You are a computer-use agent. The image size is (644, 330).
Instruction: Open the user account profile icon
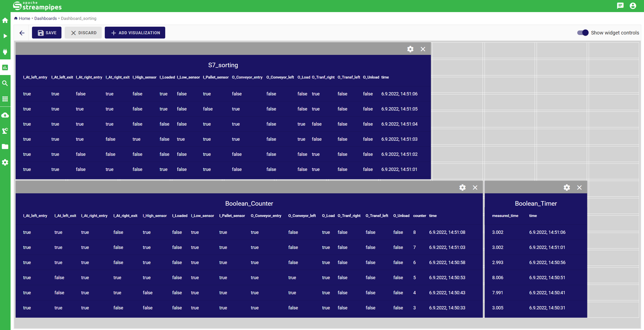(633, 6)
